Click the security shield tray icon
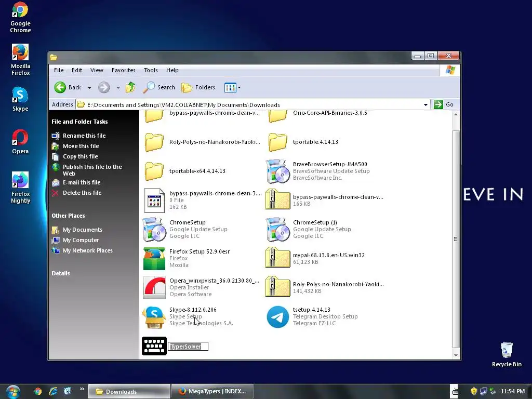Viewport: 532px width, 399px height. [x=474, y=391]
